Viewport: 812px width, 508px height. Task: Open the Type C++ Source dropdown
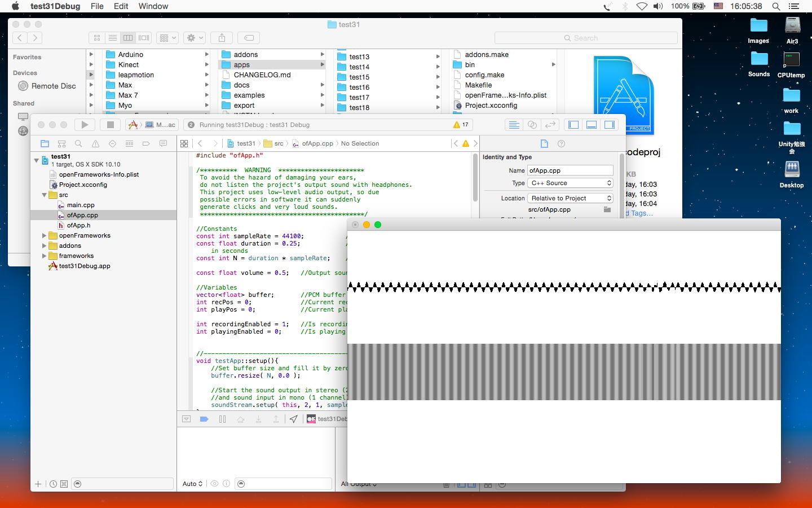570,183
